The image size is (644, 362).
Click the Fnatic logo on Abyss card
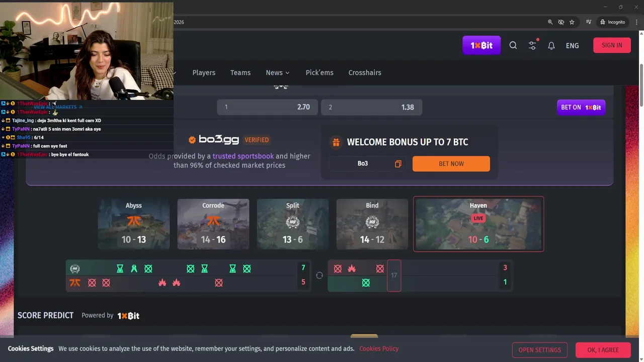click(x=134, y=222)
